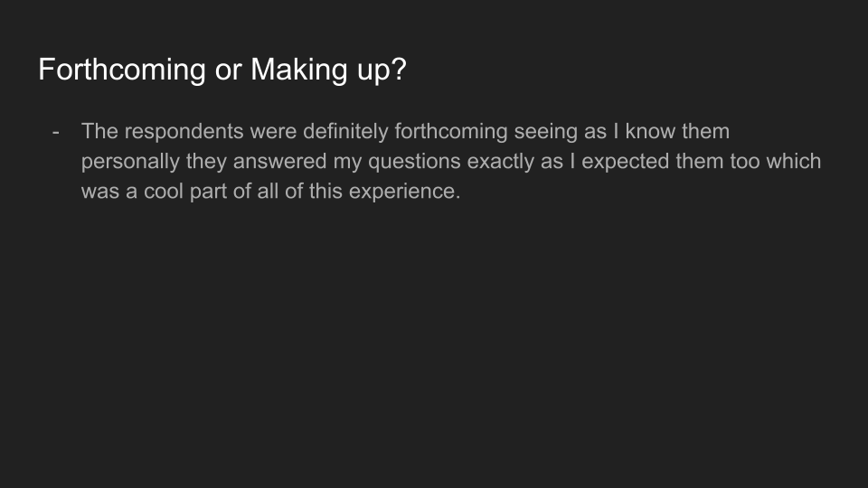Click the words 'Making up?' in the title

(x=328, y=70)
